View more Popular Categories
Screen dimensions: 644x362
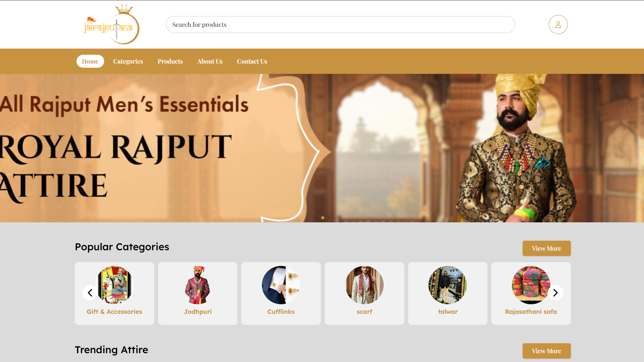tap(546, 248)
